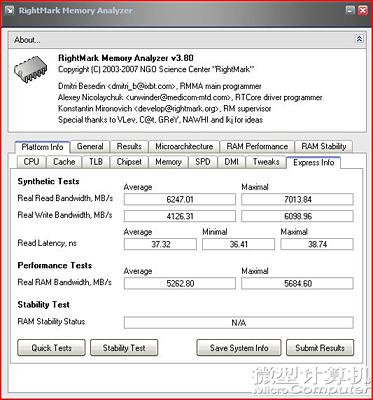Viewport: 373px width, 400px height.
Task: Go to the RAM Stability tab
Action: (324, 146)
